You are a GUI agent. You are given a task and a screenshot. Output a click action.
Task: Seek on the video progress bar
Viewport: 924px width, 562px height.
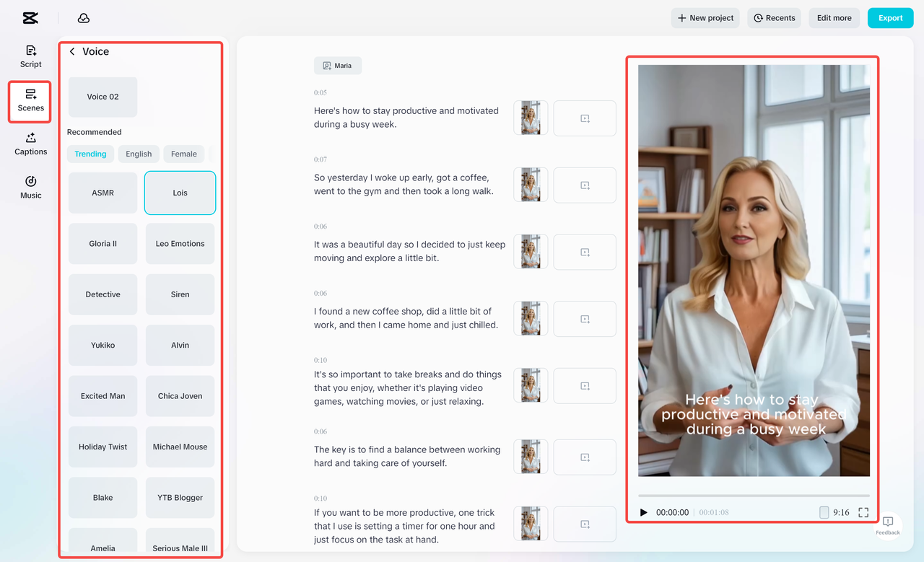[754, 496]
